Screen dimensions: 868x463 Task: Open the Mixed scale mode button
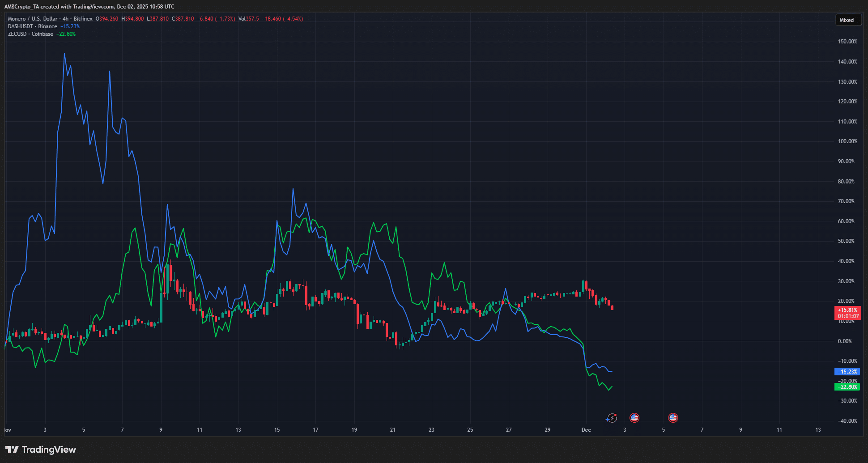point(847,20)
